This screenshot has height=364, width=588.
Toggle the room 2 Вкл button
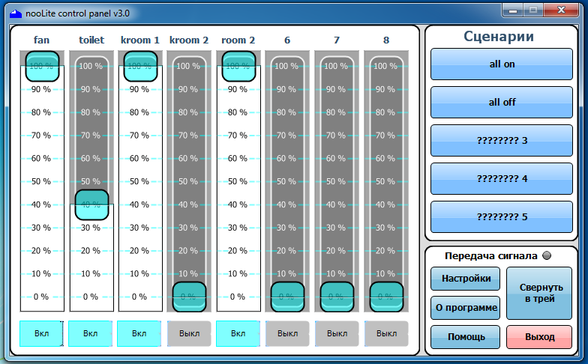coord(238,333)
